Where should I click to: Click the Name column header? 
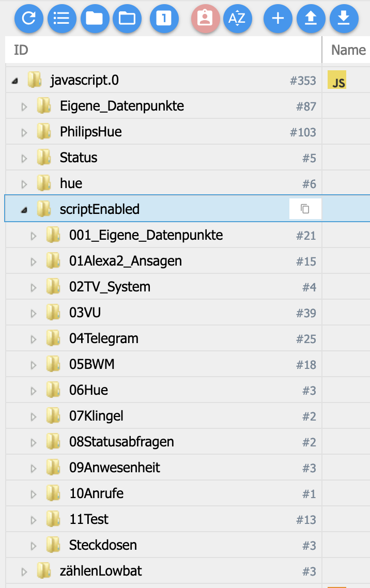[x=348, y=50]
